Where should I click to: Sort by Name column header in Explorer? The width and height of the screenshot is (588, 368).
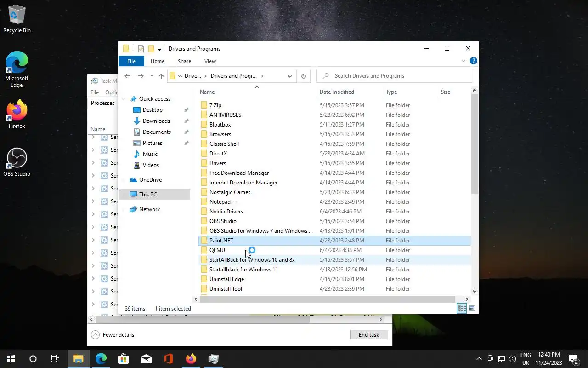257,92
